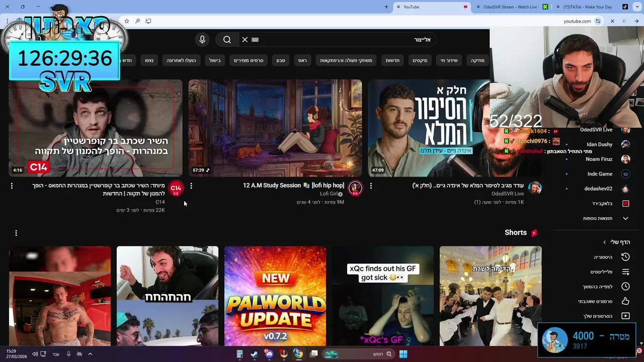The width and height of the screenshot is (644, 362).
Task: Switch to the TikTok Make Your Day tab
Action: coord(591,7)
